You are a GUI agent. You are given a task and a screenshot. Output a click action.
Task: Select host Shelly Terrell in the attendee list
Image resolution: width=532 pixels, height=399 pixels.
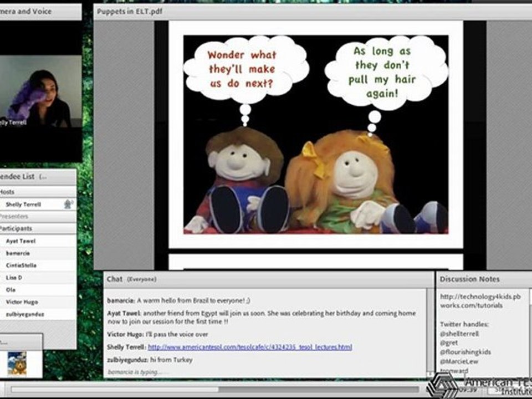tap(38, 204)
